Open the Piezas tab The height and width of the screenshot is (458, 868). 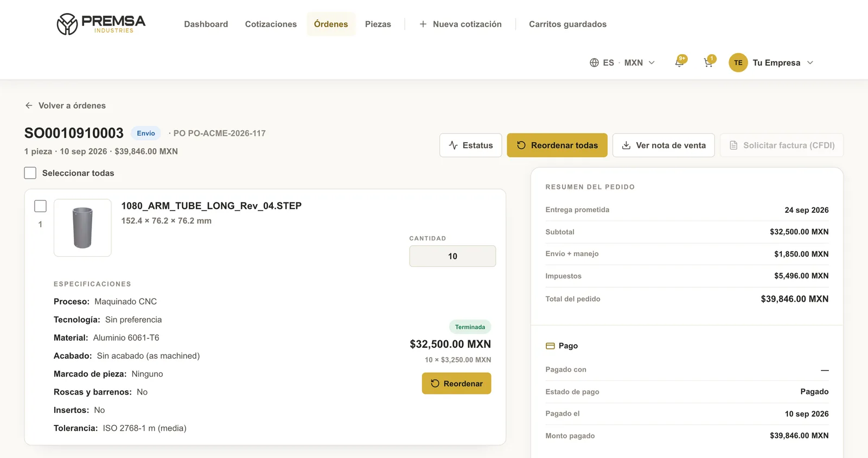(x=378, y=24)
